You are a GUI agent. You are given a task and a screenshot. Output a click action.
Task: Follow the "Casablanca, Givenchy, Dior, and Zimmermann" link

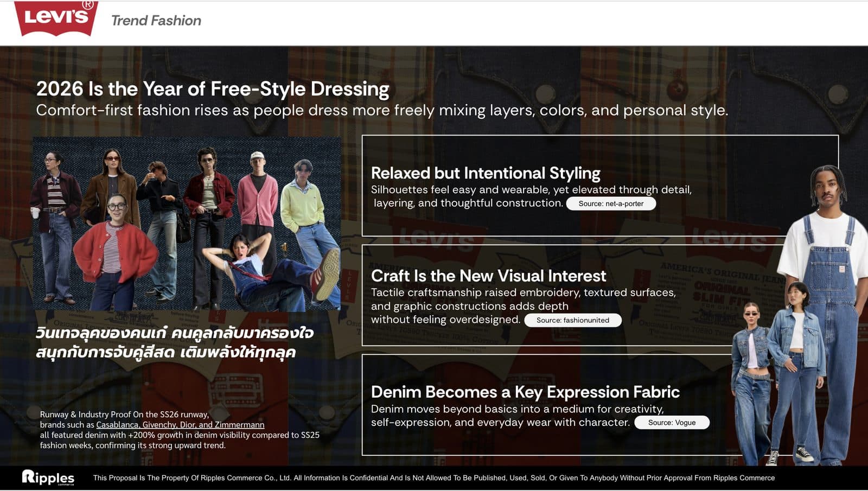(180, 425)
